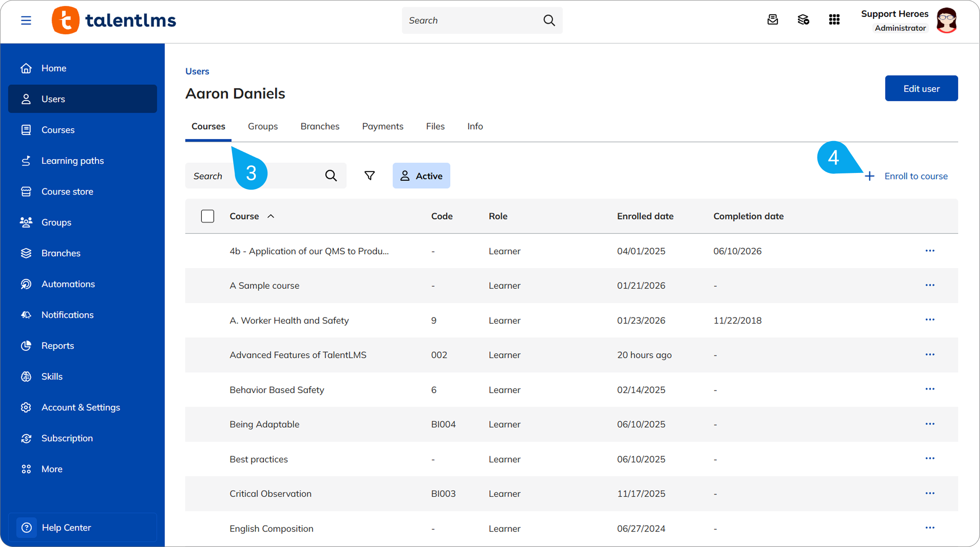Sort by Enrolled date column

(645, 216)
